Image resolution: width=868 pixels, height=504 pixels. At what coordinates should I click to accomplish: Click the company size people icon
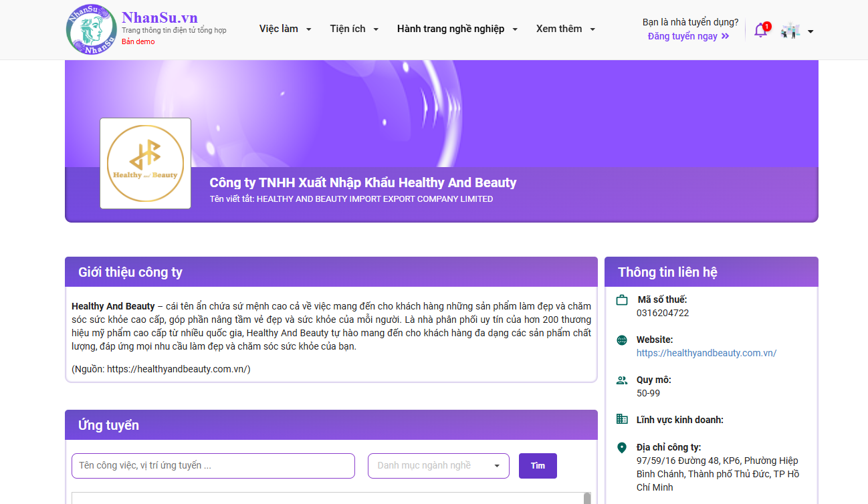622,380
